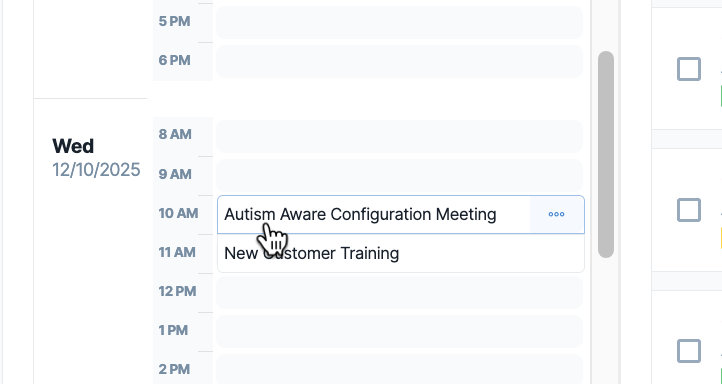Select the empty 6 PM slot above Wednesday

pos(399,61)
